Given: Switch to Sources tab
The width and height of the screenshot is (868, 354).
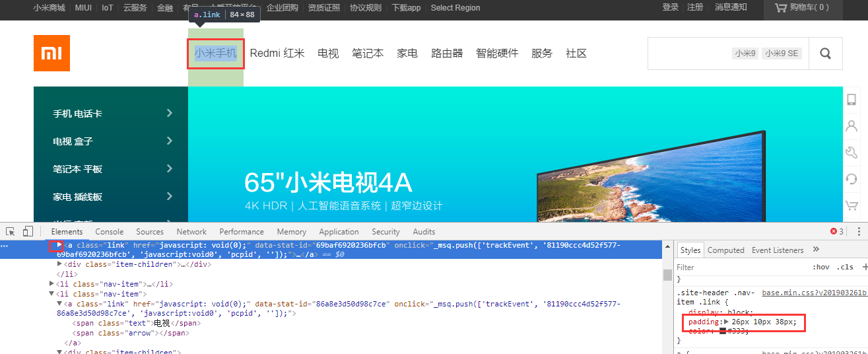Looking at the screenshot, I should (150, 232).
